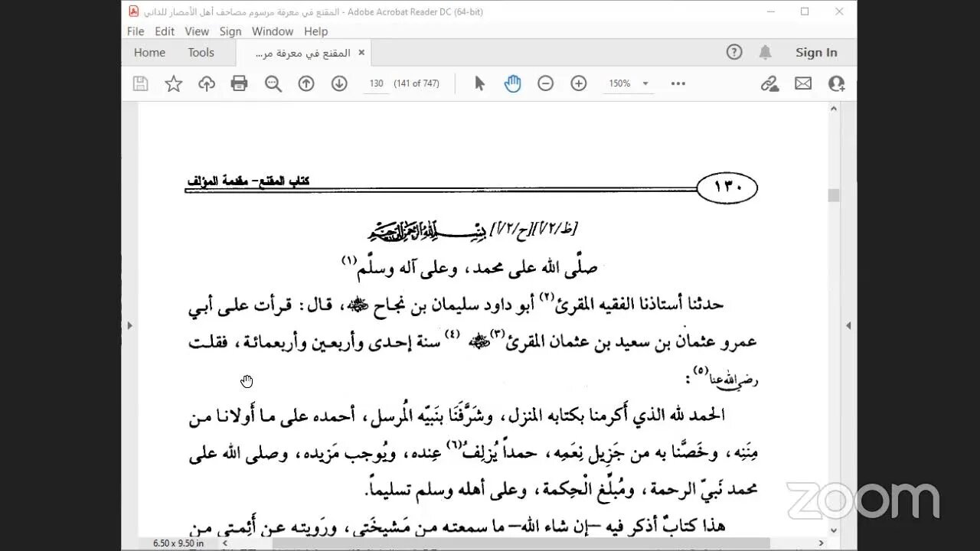This screenshot has width=980, height=551.
Task: Open the Help question mark icon
Action: 734,52
